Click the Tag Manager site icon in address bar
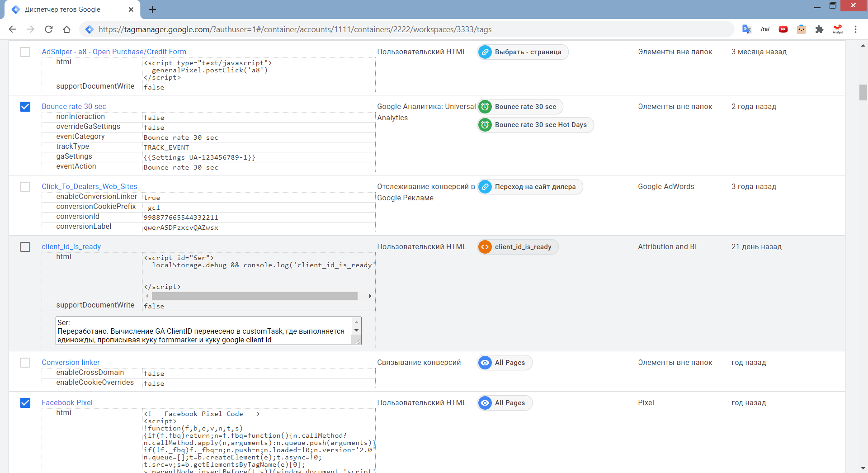868x473 pixels. (x=89, y=29)
